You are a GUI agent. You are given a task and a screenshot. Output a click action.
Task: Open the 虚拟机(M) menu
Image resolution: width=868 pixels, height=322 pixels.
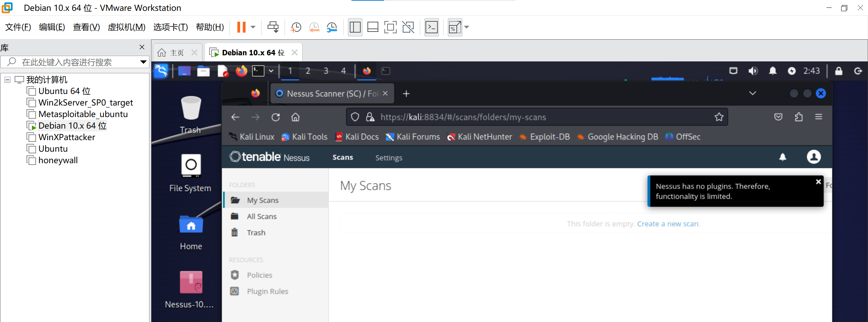pyautogui.click(x=127, y=27)
